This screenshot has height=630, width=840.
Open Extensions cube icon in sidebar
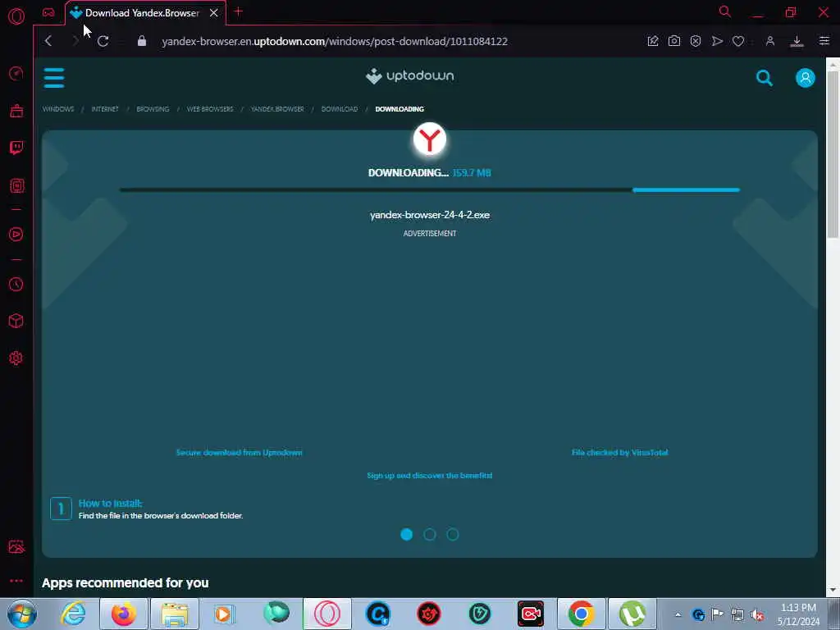pyautogui.click(x=16, y=321)
